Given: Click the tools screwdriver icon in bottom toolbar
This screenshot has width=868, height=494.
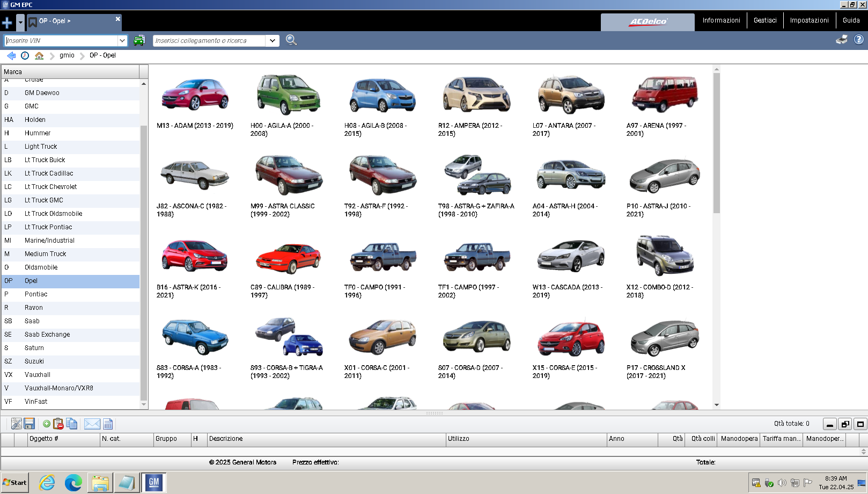Looking at the screenshot, I should (x=17, y=424).
